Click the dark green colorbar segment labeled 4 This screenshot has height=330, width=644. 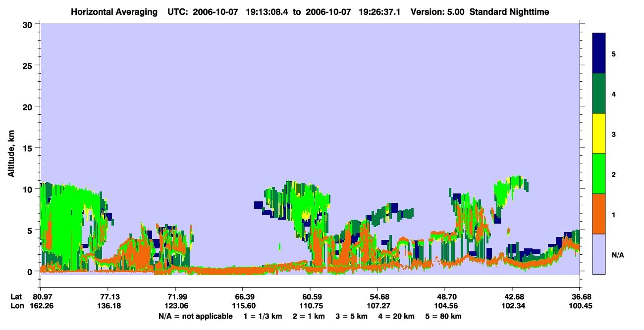click(x=599, y=94)
